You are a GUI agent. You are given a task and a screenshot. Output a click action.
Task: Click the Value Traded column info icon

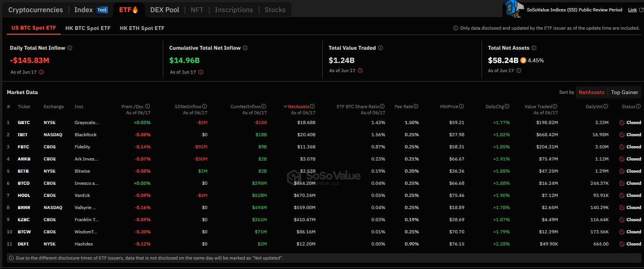click(x=555, y=107)
